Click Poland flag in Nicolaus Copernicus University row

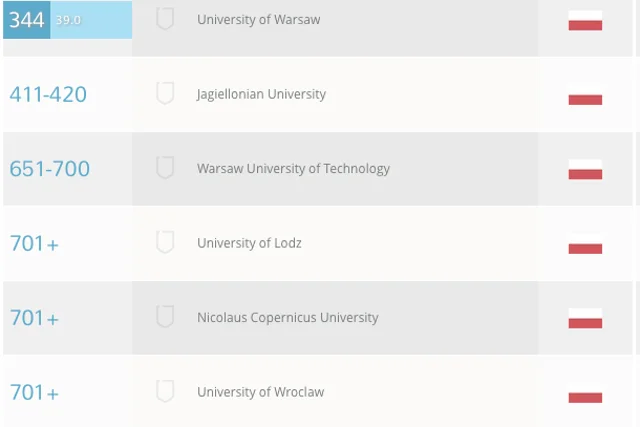[585, 318]
